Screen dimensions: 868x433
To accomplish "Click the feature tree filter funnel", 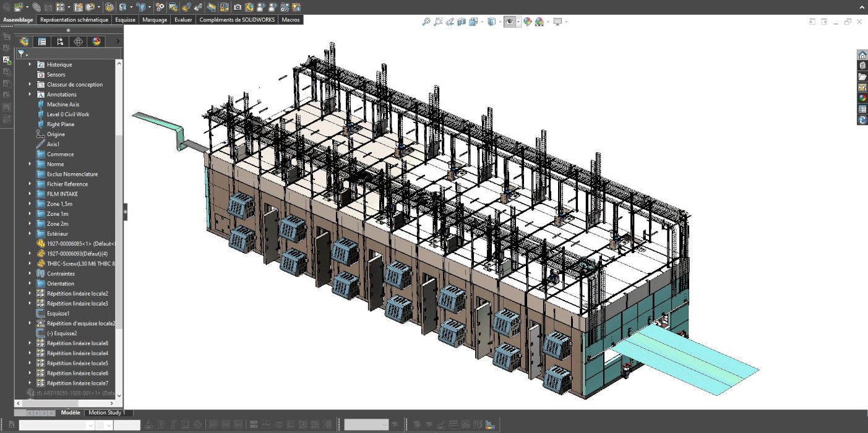I will click(21, 54).
